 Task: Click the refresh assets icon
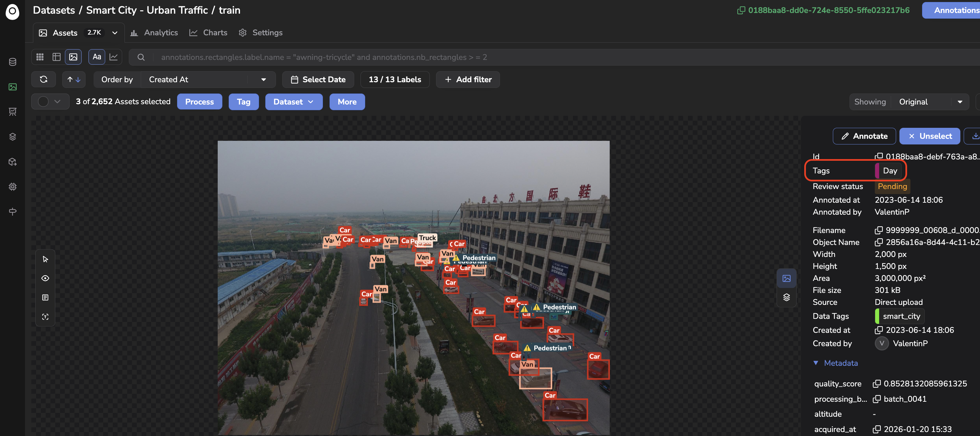click(44, 80)
